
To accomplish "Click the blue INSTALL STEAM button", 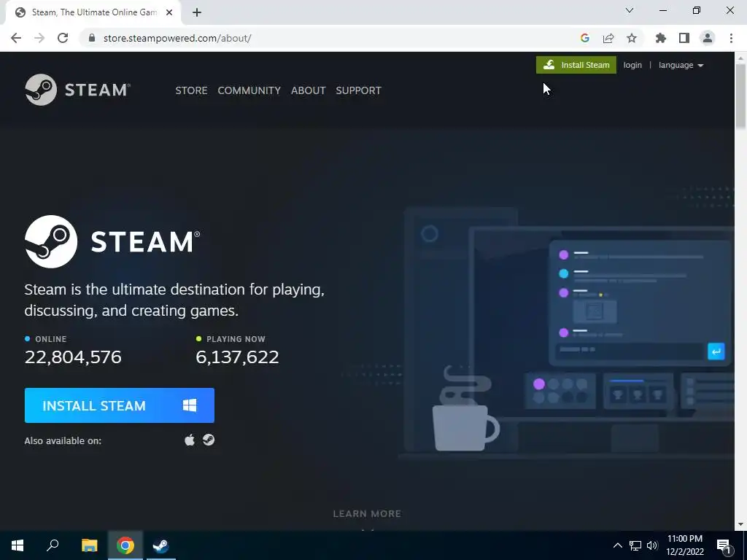I will pyautogui.click(x=119, y=405).
